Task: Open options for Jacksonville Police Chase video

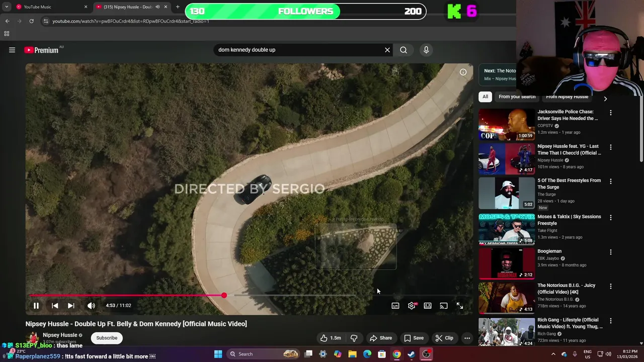Action: pos(611,113)
